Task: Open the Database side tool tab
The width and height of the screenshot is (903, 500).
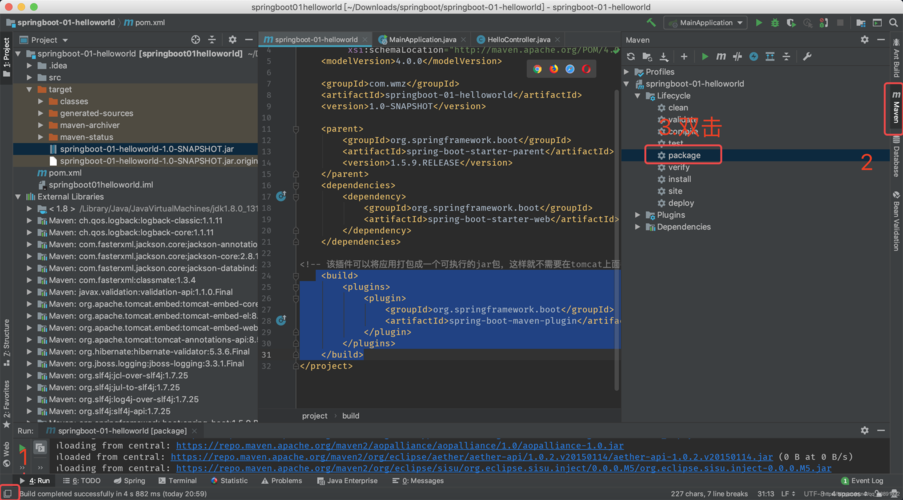Action: (x=896, y=157)
